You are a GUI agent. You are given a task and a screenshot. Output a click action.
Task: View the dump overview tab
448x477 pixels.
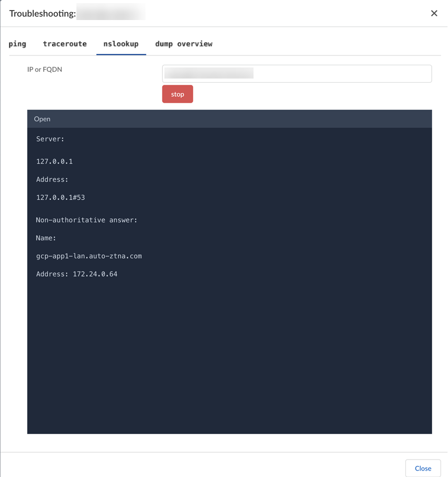[x=183, y=44]
